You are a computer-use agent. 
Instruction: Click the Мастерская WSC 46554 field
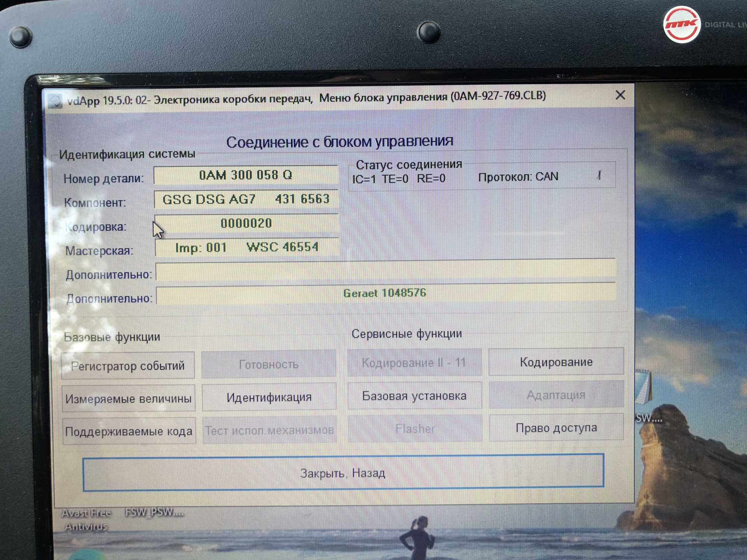click(x=247, y=247)
